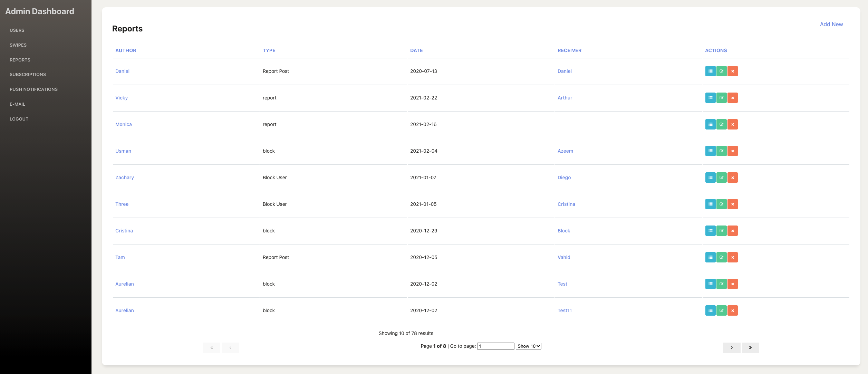Viewport: 868px width, 374px height.
Task: Click the Go to page input field
Action: [x=495, y=346]
